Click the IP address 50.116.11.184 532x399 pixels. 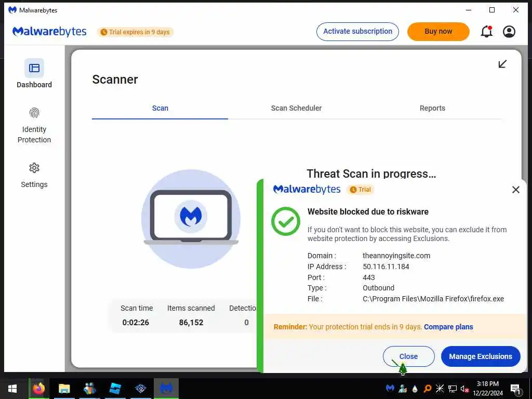click(386, 267)
